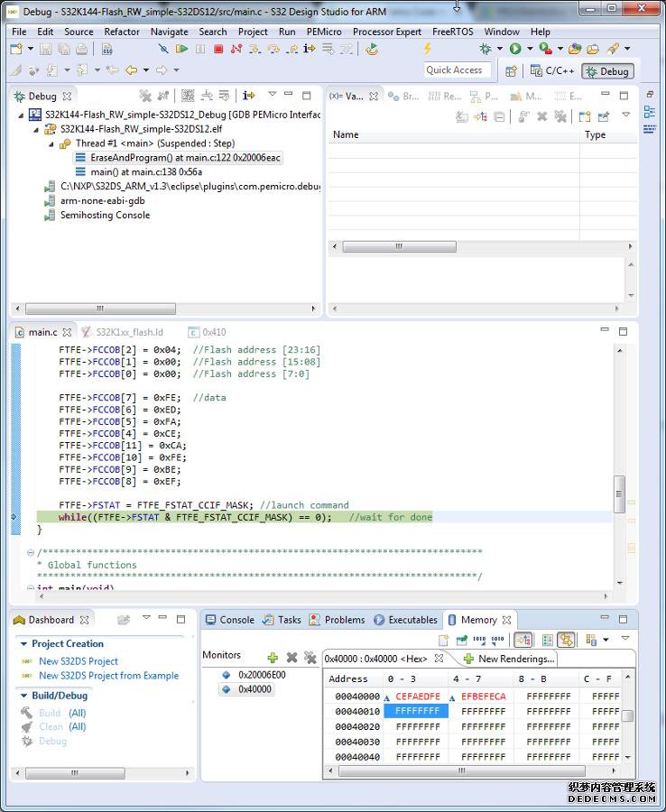This screenshot has width=666, height=812.
Task: Open the Run launch history dropdown
Action: click(530, 49)
